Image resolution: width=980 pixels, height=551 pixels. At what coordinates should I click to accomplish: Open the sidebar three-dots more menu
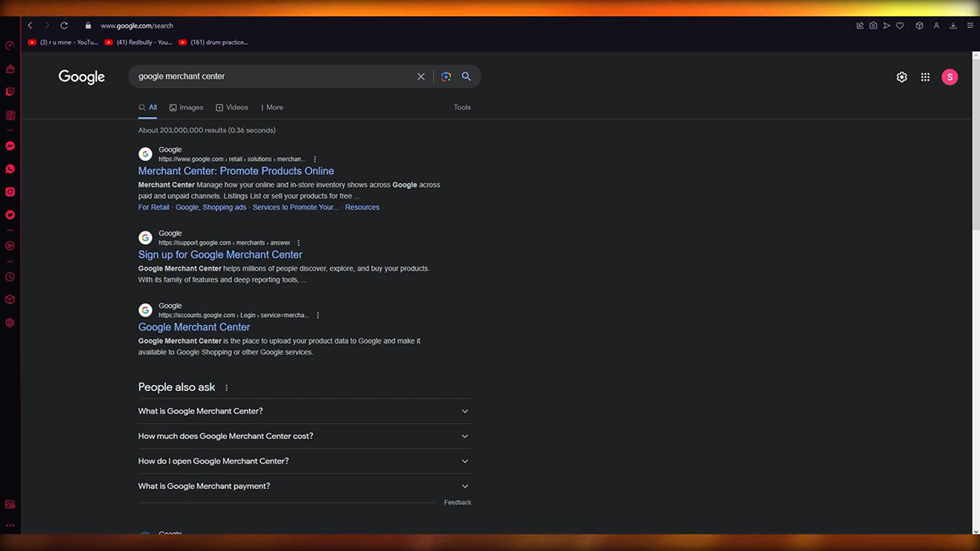pyautogui.click(x=10, y=525)
